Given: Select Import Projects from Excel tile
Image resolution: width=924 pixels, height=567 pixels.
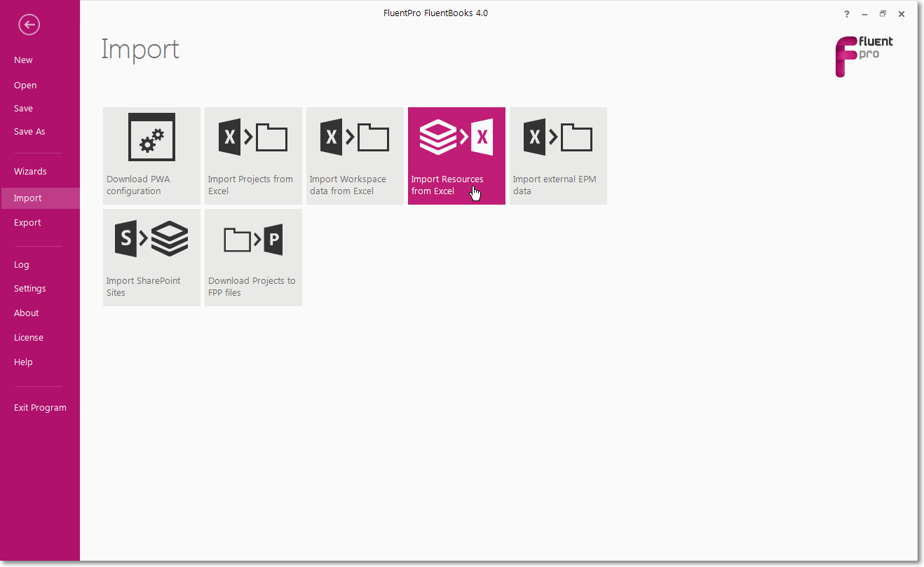Looking at the screenshot, I should click(253, 156).
